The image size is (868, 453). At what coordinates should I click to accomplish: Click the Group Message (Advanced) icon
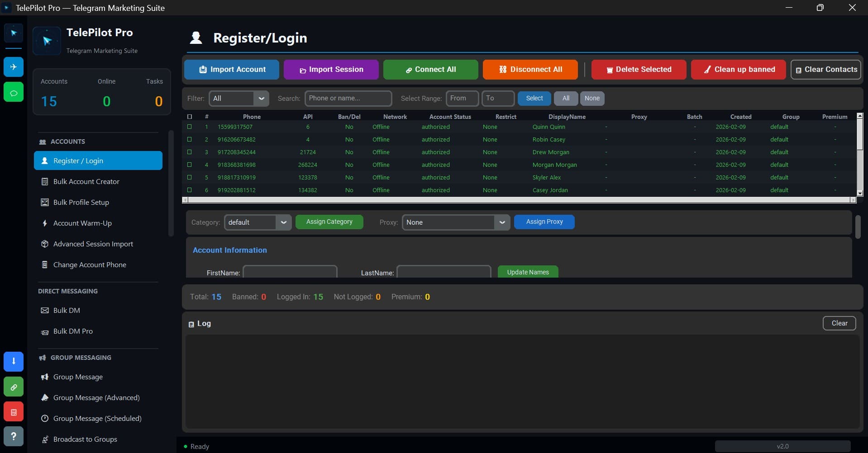(45, 398)
